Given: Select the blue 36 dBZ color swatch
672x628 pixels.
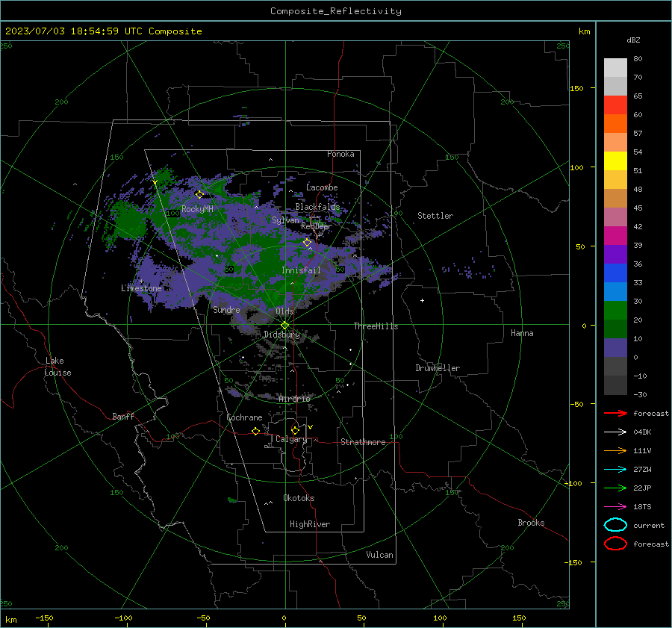Looking at the screenshot, I should point(615,273).
